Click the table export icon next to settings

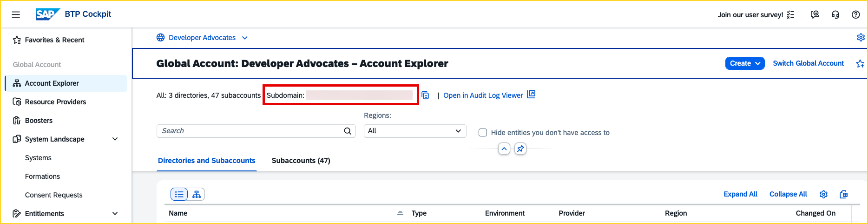(x=844, y=194)
